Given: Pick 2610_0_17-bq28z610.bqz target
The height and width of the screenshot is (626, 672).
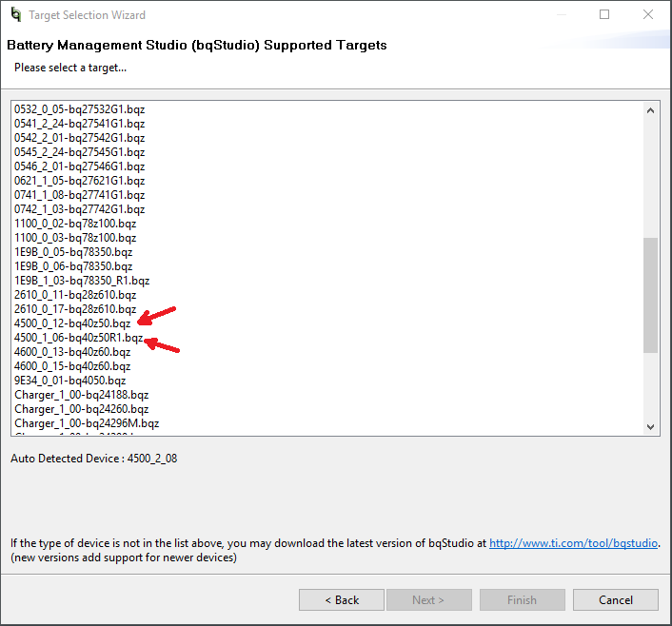Looking at the screenshot, I should click(x=75, y=309).
